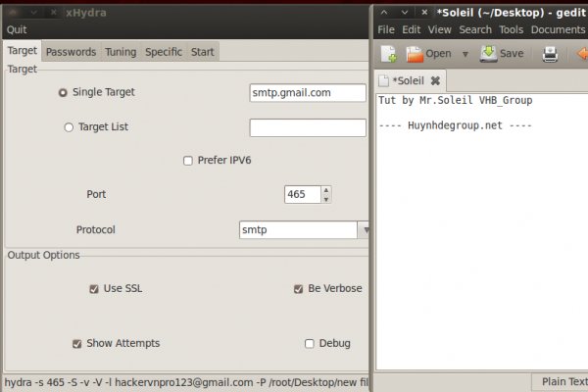This screenshot has height=392, width=588.
Task: Open the dropdown arrow next to Open
Action: (x=465, y=54)
